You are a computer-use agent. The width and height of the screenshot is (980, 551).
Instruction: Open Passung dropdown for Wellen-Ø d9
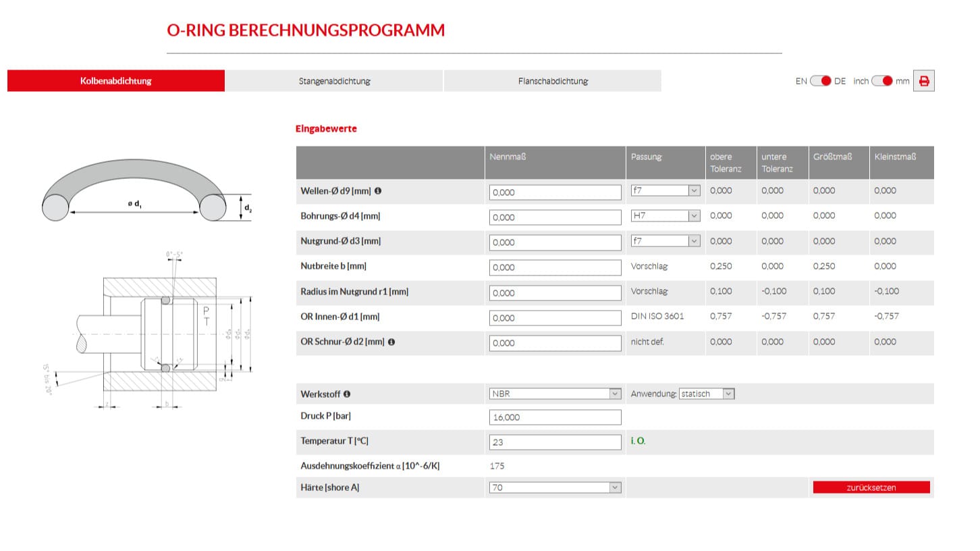point(665,191)
